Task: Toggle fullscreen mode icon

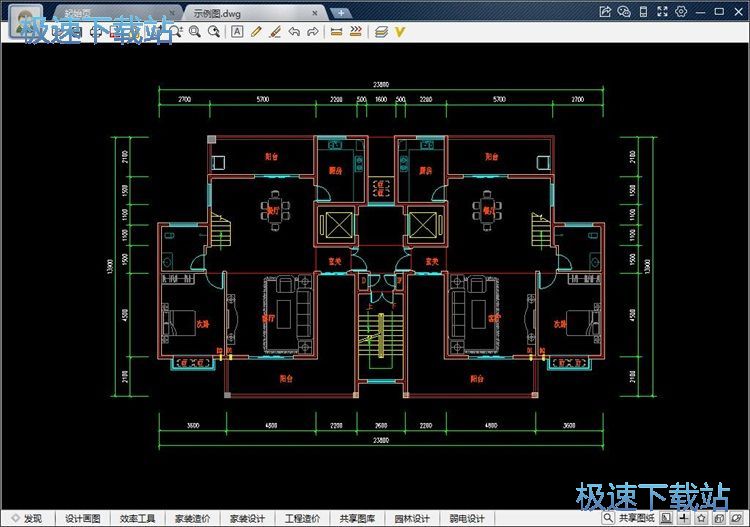Action: tap(662, 11)
